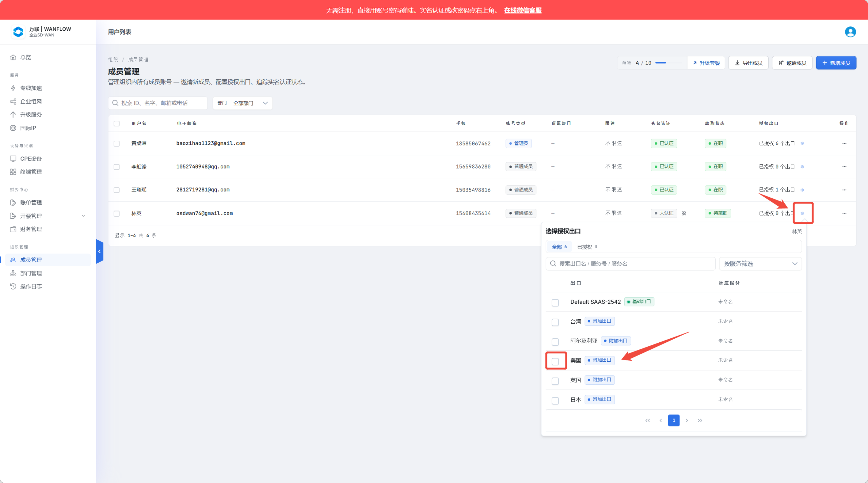Open the user profile avatar icon
The width and height of the screenshot is (868, 483).
(850, 32)
